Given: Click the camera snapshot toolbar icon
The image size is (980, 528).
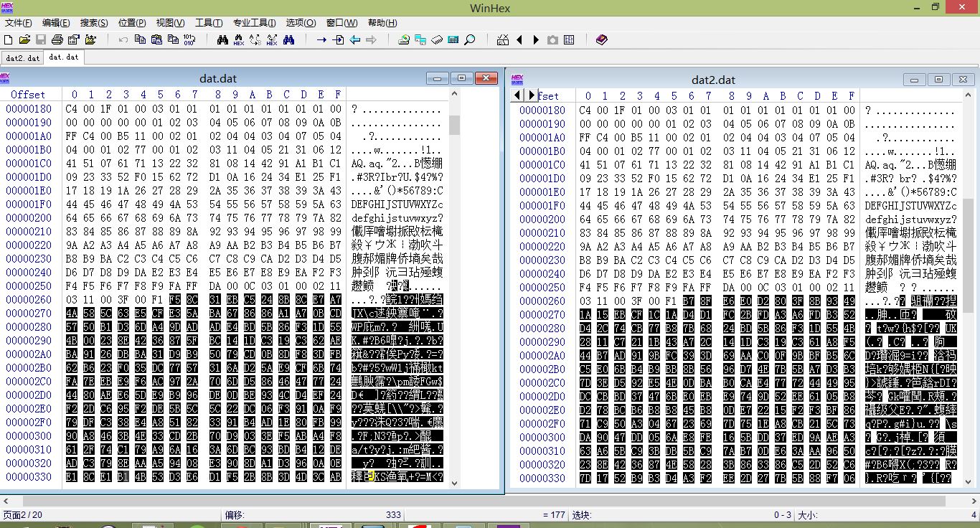Looking at the screenshot, I should click(x=552, y=39).
